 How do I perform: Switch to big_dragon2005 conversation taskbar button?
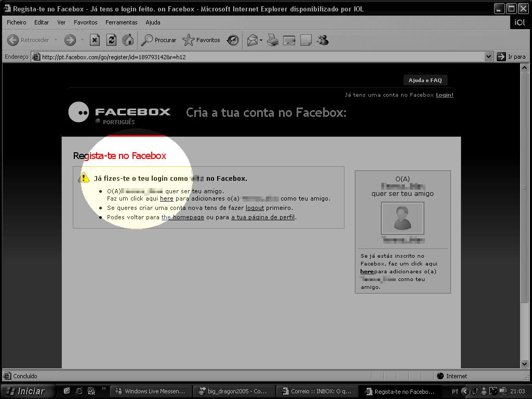tap(233, 392)
